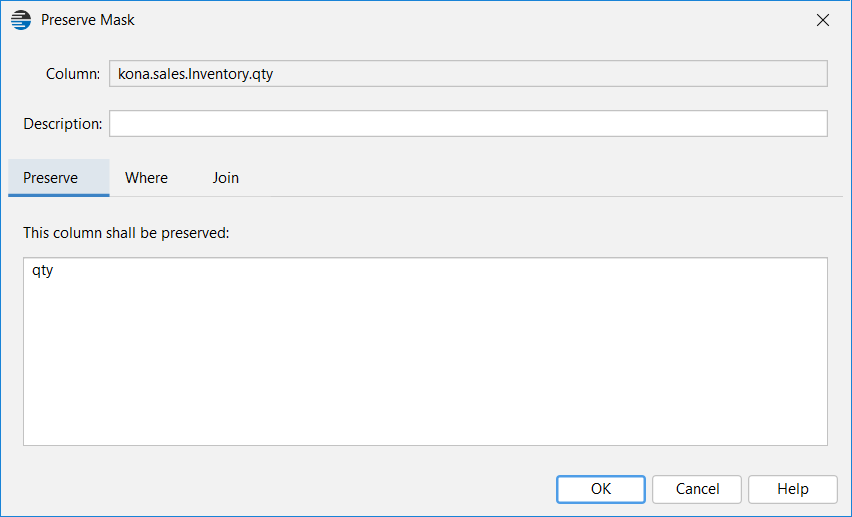
Task: Click the Description label
Action: pos(62,124)
